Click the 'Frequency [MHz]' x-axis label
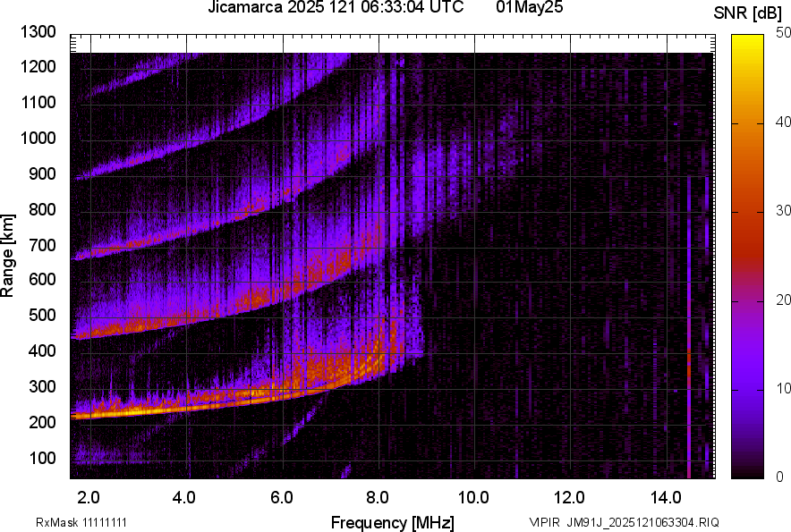Screen dimensions: 791x532 pyautogui.click(x=392, y=522)
